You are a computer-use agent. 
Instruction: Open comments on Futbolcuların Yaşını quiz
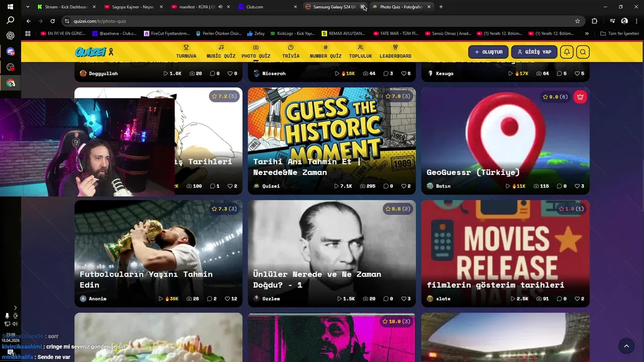(212, 299)
